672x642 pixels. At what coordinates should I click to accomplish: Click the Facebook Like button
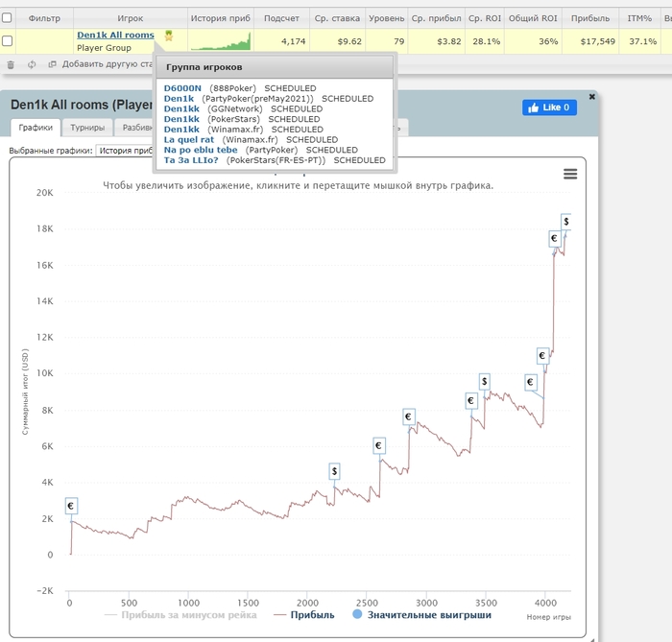(x=549, y=107)
